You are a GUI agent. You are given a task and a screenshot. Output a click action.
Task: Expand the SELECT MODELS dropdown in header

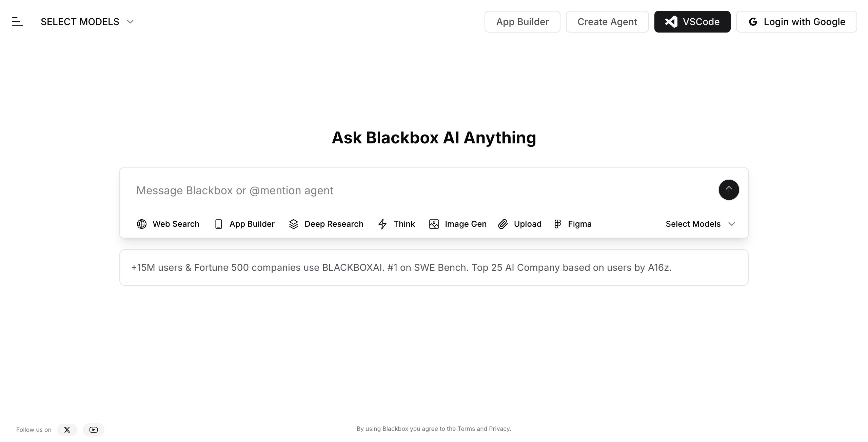pos(87,22)
